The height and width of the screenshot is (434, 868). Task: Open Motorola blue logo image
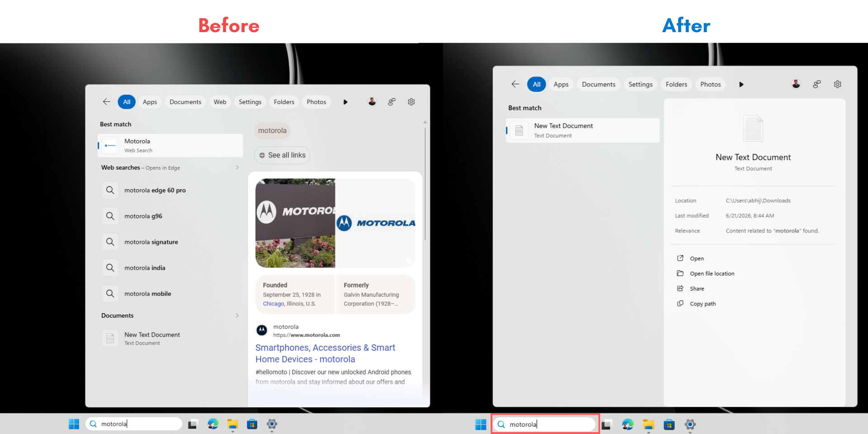pos(376,223)
